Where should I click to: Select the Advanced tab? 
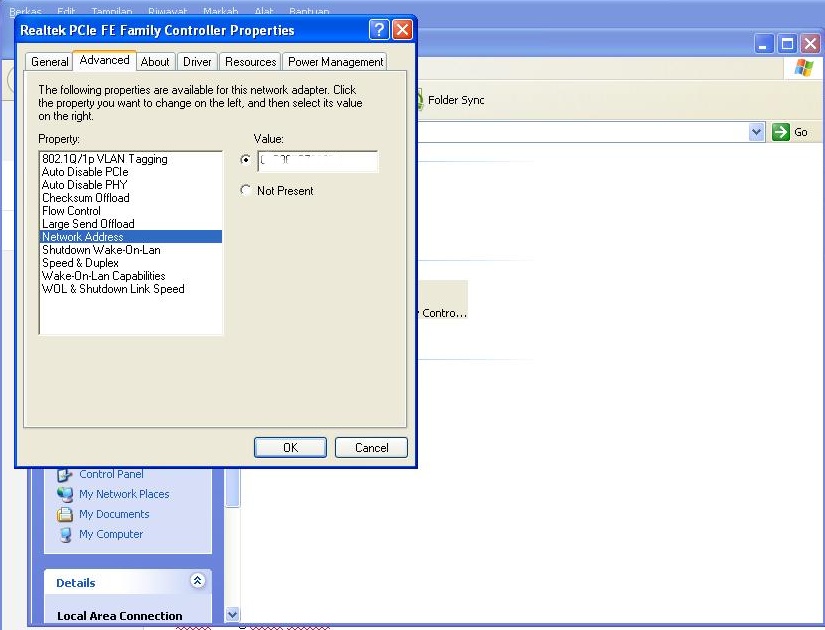point(104,60)
